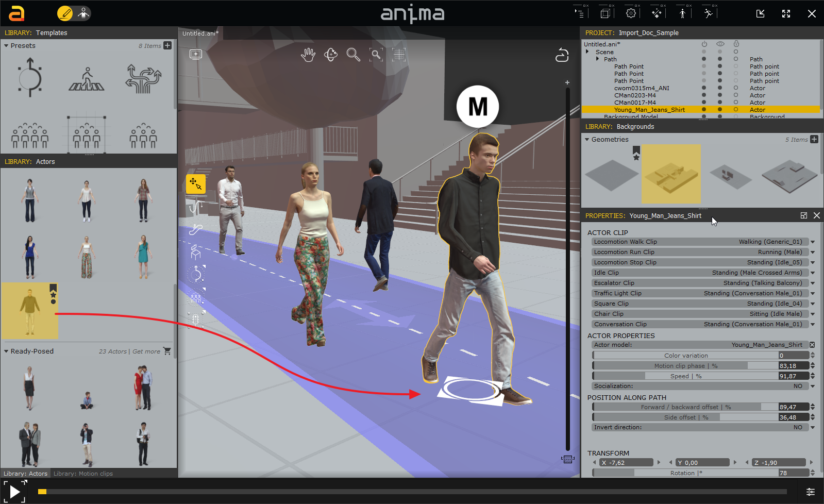824x504 pixels.
Task: Collapse the Geometries section
Action: [x=587, y=140]
